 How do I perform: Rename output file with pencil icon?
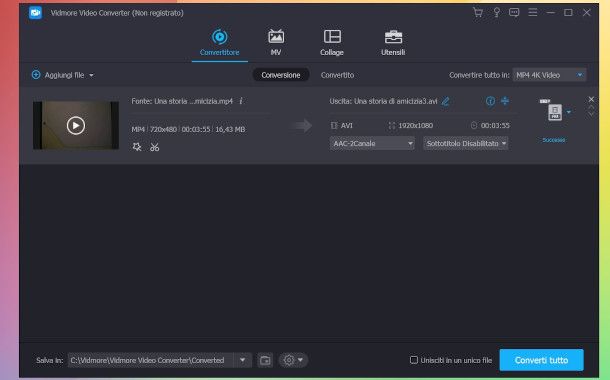coord(445,102)
